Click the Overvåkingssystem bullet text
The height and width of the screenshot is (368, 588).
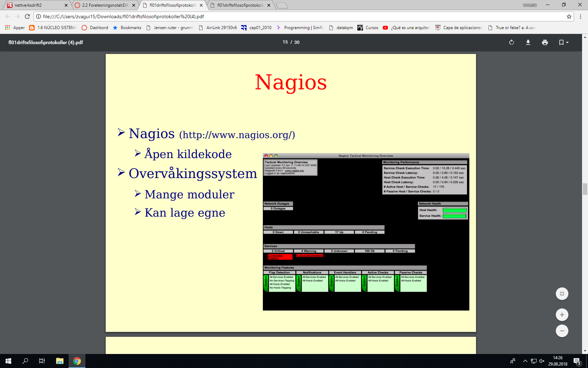(x=193, y=173)
